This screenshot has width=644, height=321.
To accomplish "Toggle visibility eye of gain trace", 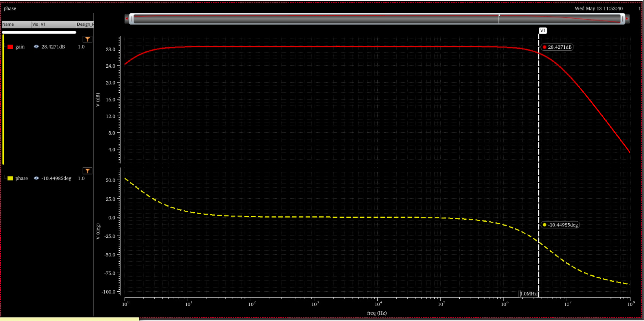I will coord(36,47).
